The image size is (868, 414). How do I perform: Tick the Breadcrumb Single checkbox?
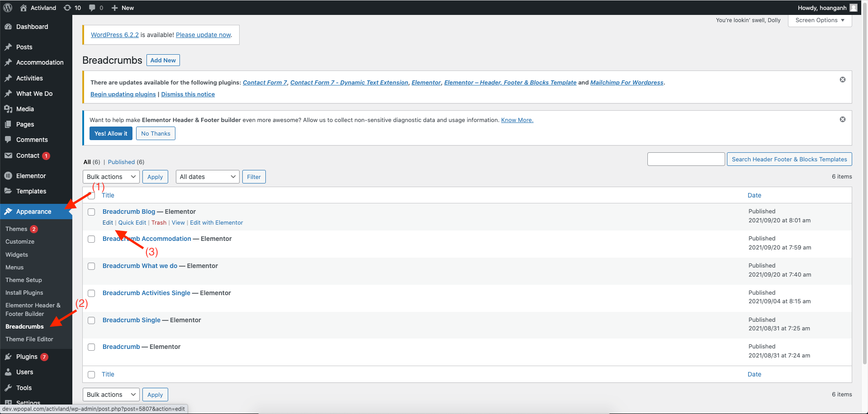[91, 320]
